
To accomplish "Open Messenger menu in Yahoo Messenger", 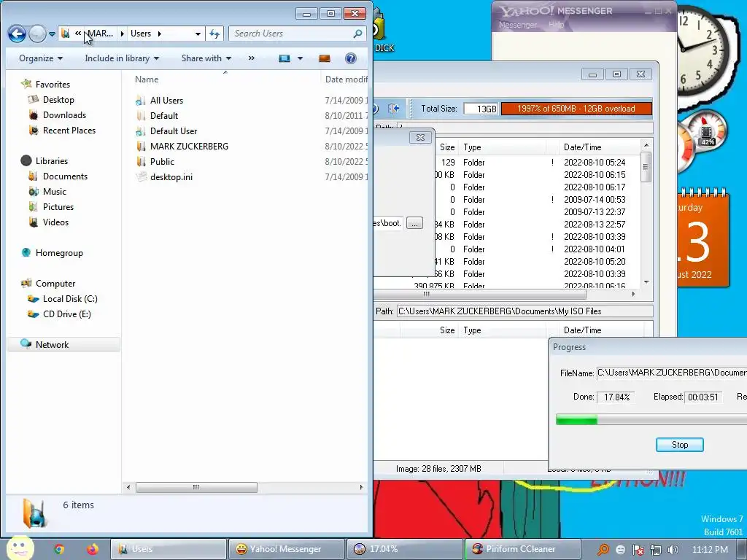I will coord(517,25).
